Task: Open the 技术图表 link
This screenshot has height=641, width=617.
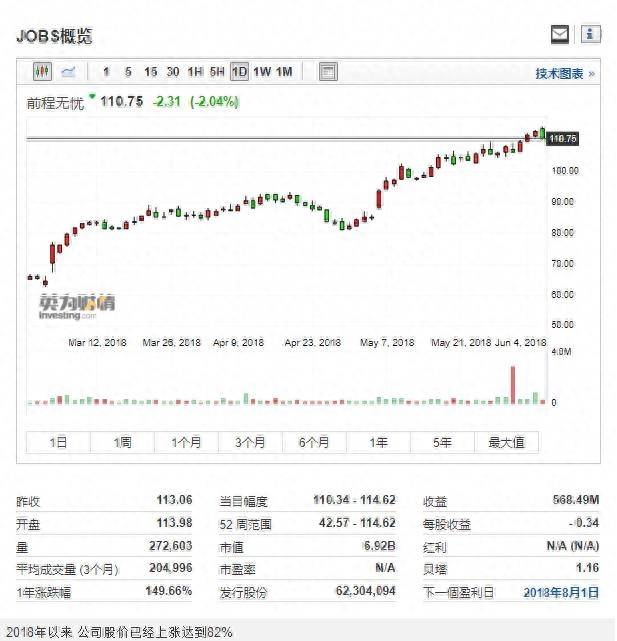Action: pos(564,74)
